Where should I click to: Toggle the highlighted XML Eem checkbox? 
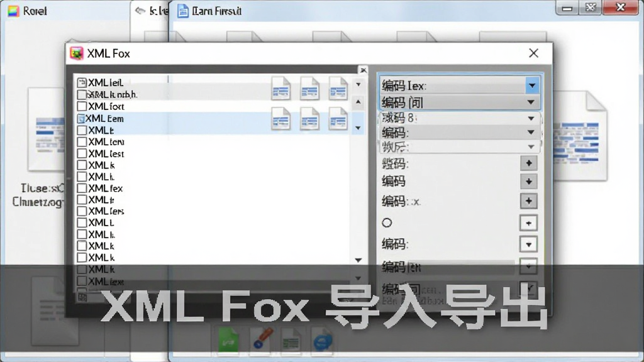[81, 119]
